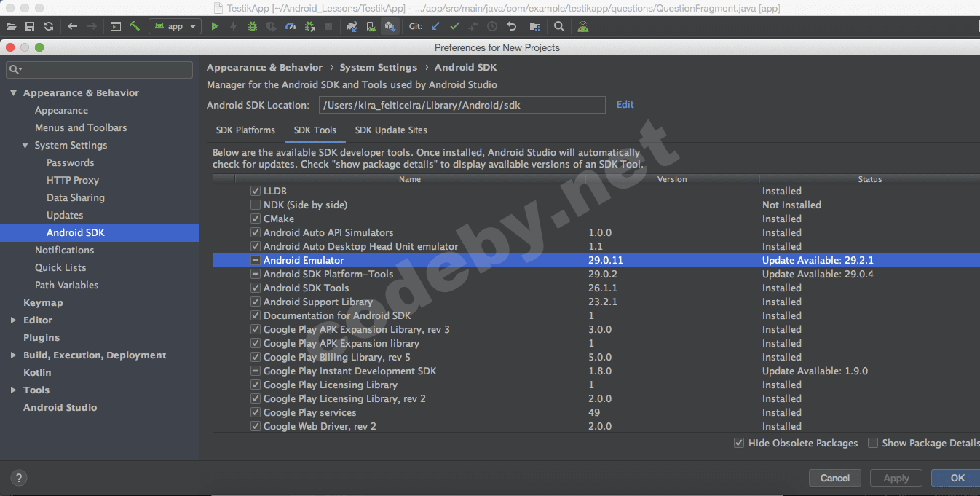Click the green Run app icon

215,26
